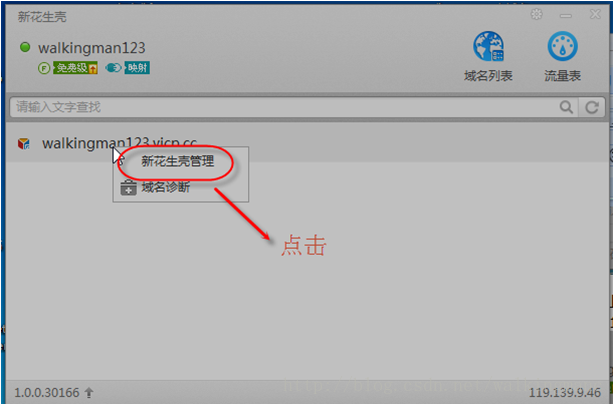This screenshot has width=614, height=405.
Task: Click the green online status dot
Action: point(25,47)
